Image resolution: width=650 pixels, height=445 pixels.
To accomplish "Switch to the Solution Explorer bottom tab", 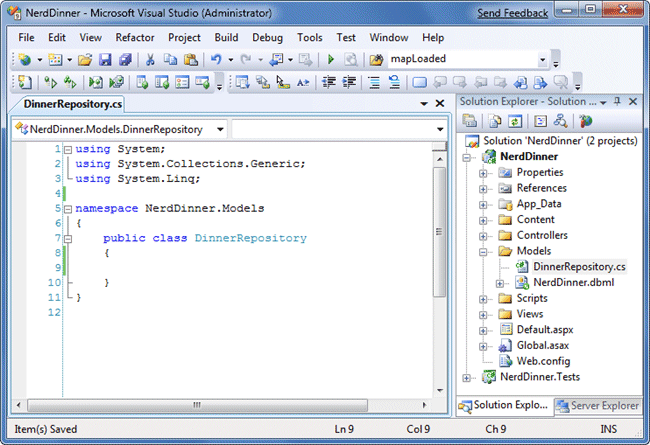I will pyautogui.click(x=504, y=405).
